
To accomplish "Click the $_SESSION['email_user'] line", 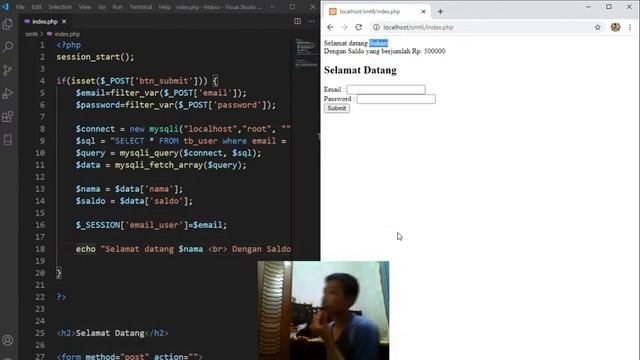I will (x=151, y=225).
